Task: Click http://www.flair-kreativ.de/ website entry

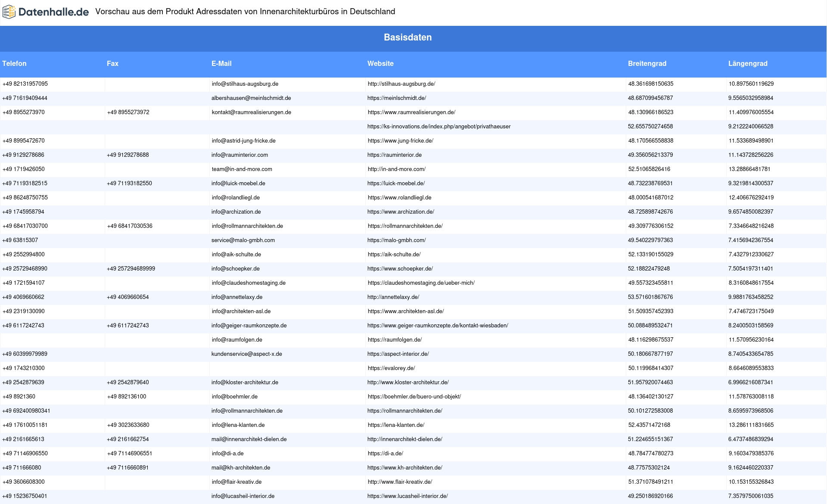Action: coord(400,482)
